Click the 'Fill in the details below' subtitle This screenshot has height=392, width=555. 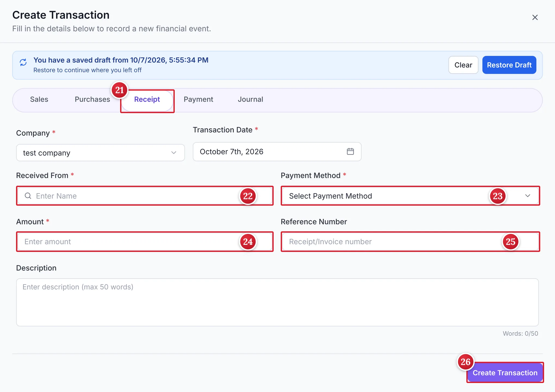[112, 29]
